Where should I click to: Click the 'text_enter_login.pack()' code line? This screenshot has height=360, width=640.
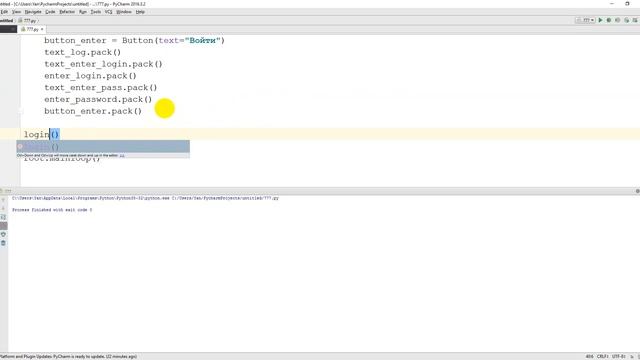coord(103,64)
